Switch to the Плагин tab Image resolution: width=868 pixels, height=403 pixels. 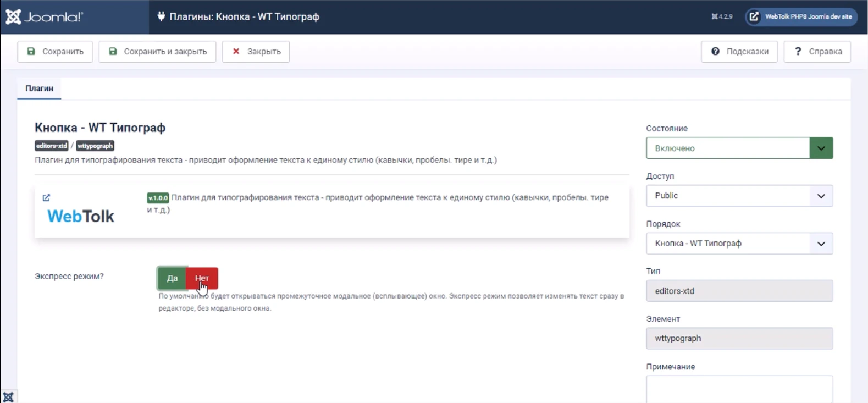39,89
